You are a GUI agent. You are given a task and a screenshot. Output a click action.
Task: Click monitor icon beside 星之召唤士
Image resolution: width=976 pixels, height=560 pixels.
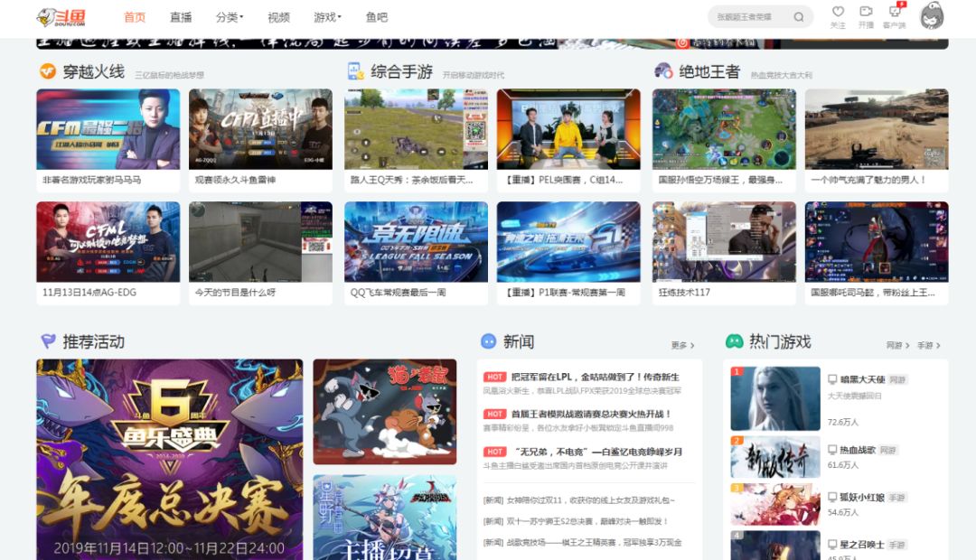pyautogui.click(x=832, y=545)
